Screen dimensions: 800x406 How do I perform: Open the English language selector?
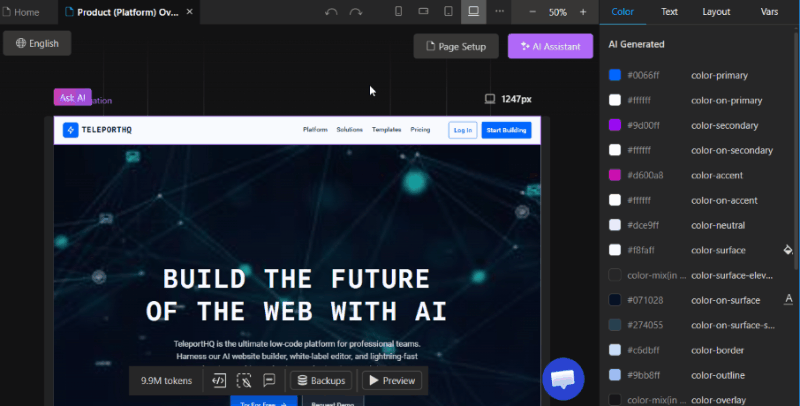pos(37,43)
